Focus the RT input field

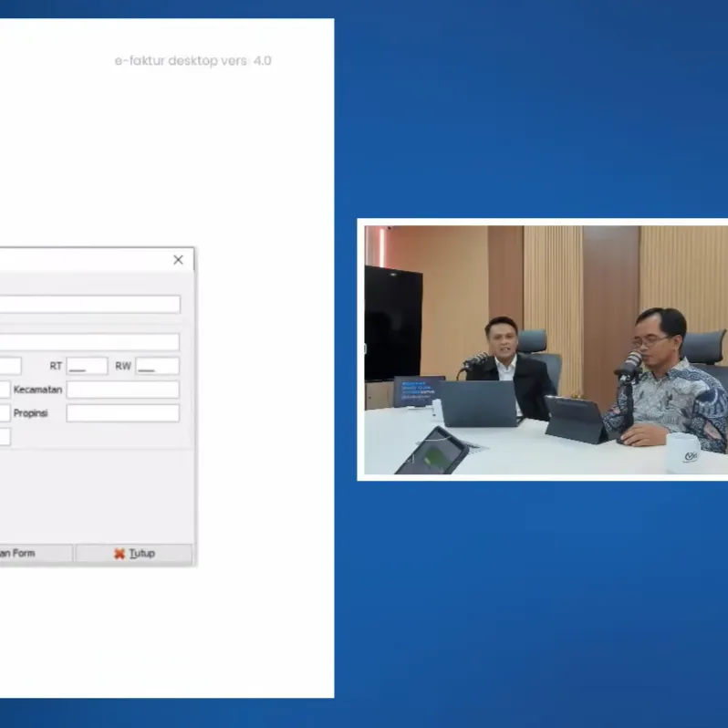pyautogui.click(x=87, y=366)
